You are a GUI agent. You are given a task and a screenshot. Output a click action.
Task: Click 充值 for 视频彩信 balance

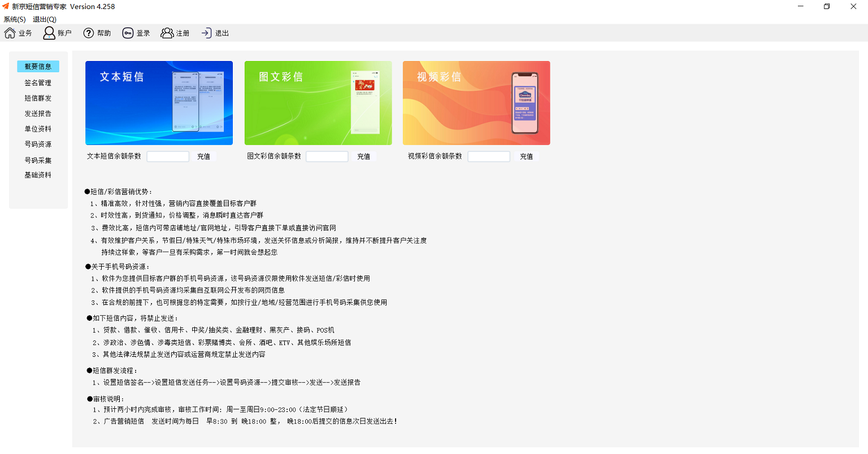(x=526, y=156)
